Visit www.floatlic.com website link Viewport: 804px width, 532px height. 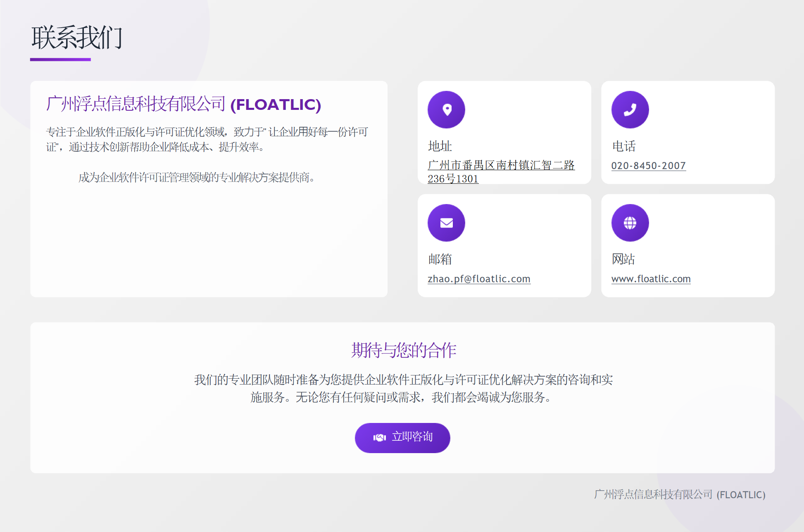[651, 279]
